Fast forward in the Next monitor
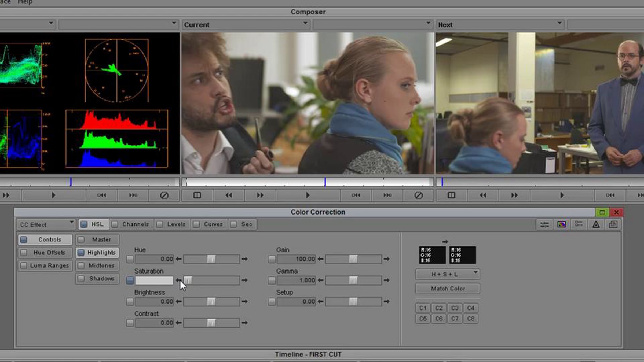644x362 pixels. point(514,195)
